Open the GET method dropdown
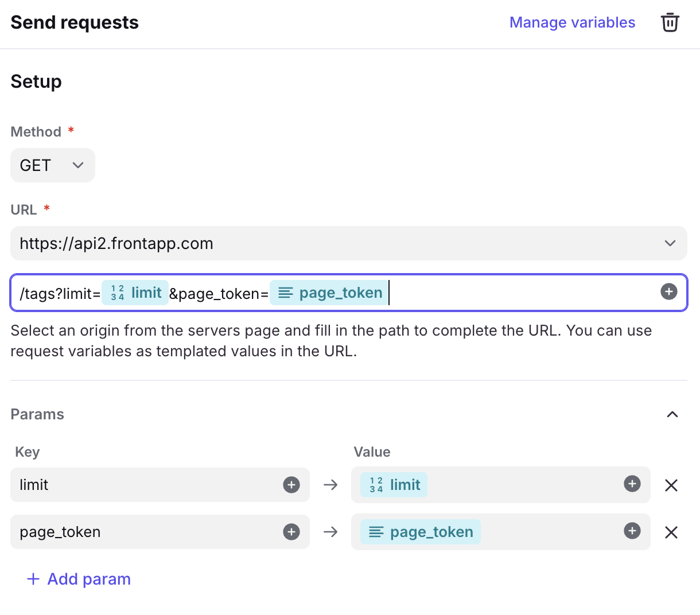 52,165
